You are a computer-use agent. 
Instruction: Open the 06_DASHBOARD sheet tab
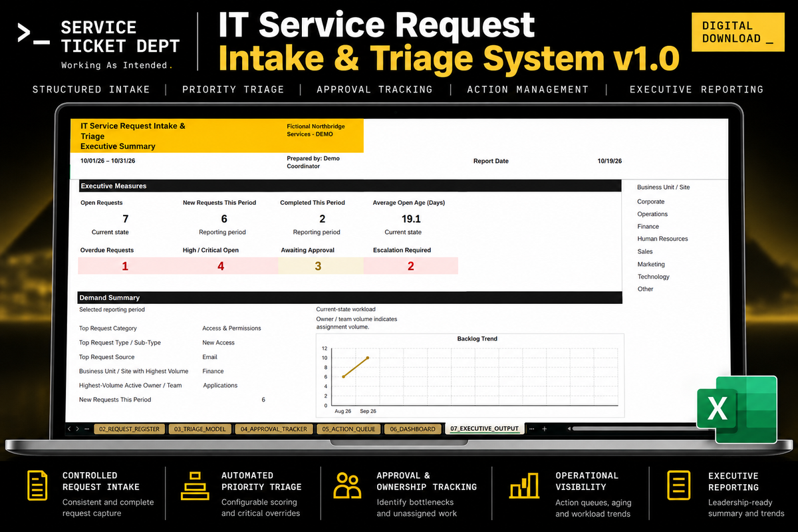point(412,429)
